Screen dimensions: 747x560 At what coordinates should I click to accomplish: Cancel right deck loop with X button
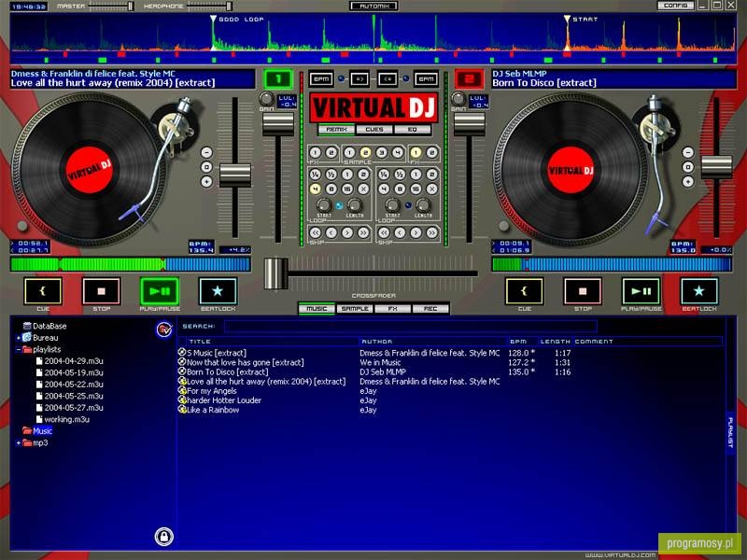[432, 189]
